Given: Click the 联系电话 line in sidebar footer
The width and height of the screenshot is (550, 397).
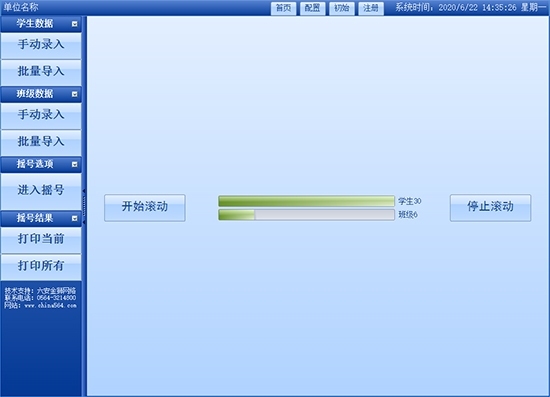Looking at the screenshot, I should [40, 298].
